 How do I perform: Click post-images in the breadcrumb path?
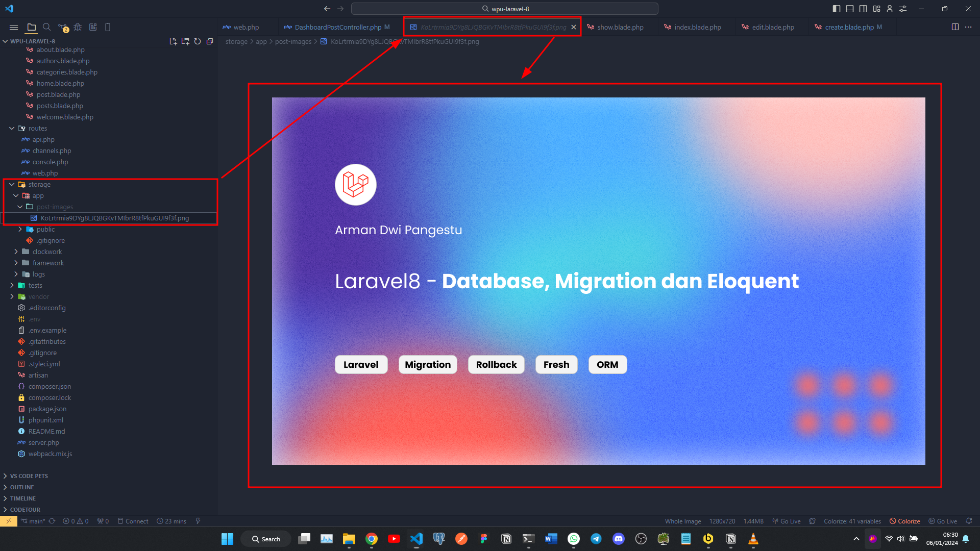coord(293,41)
